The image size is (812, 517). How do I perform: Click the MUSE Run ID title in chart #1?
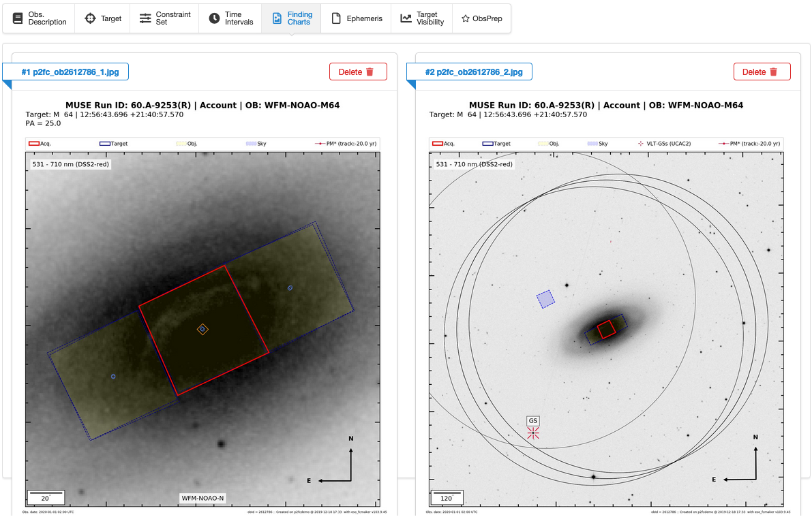tap(202, 105)
